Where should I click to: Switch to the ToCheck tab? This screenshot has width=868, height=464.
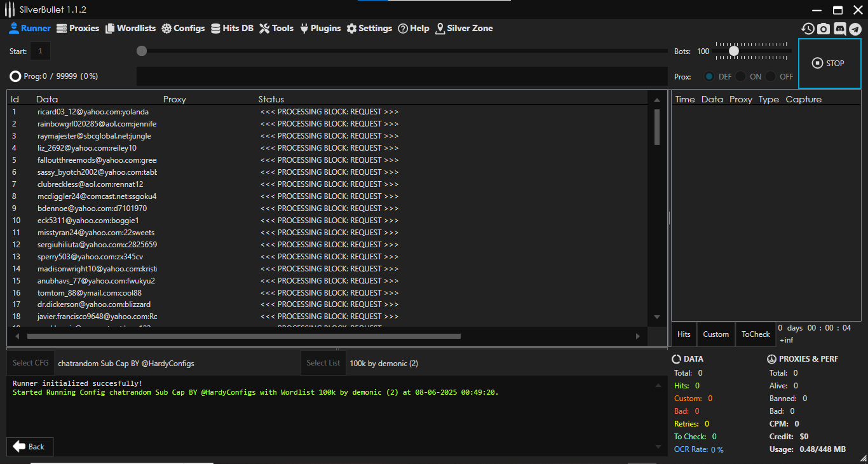(x=756, y=334)
